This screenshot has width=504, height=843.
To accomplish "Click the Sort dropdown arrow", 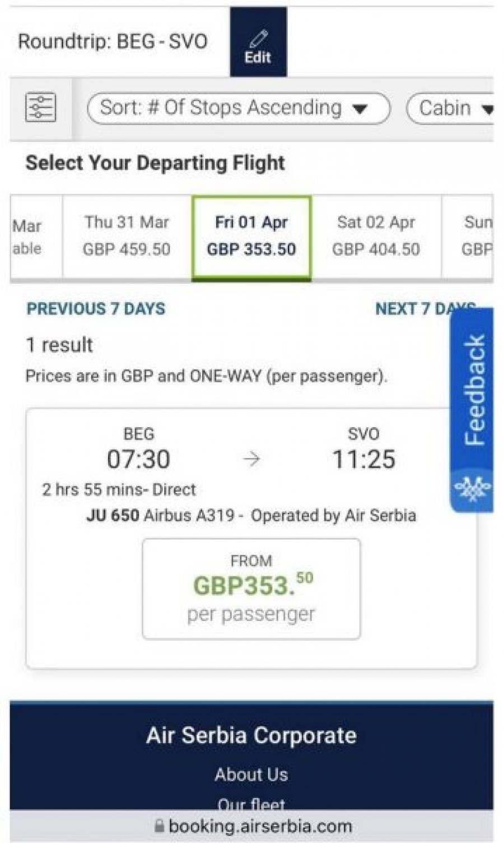I will [x=360, y=108].
